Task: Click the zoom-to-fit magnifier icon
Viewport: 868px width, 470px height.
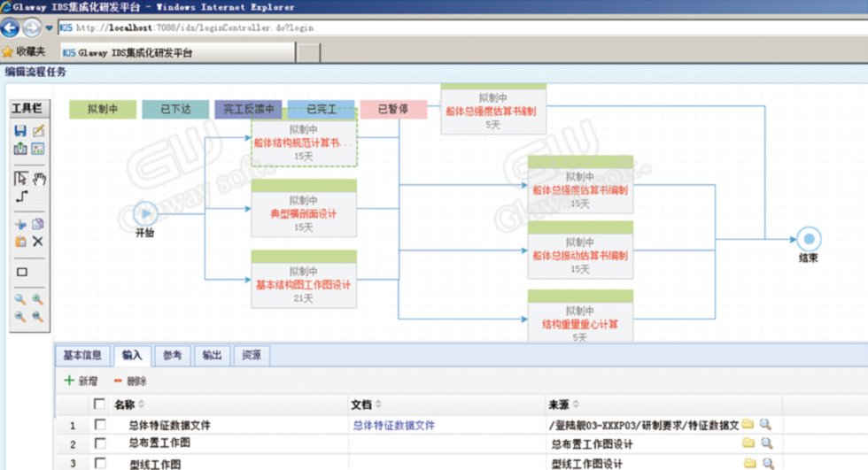Action: pyautogui.click(x=37, y=317)
